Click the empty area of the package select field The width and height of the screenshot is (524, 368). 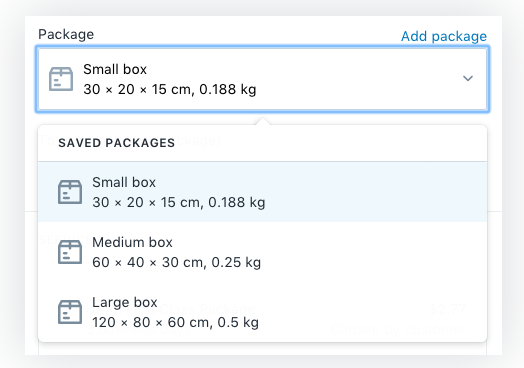tap(358, 79)
